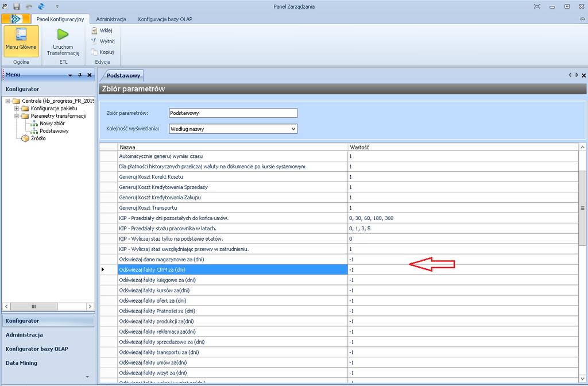Expand navigation pane options arrow
588x386 pixels.
pyautogui.click(x=87, y=377)
